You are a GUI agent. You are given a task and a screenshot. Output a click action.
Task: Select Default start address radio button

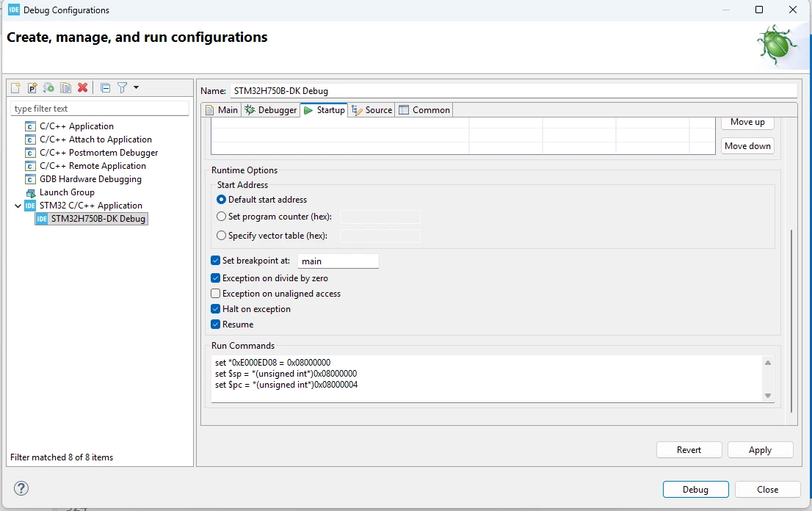pyautogui.click(x=221, y=199)
